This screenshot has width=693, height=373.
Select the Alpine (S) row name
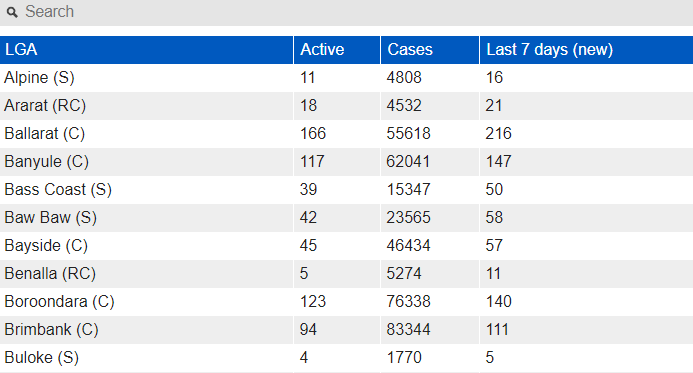[39, 78]
